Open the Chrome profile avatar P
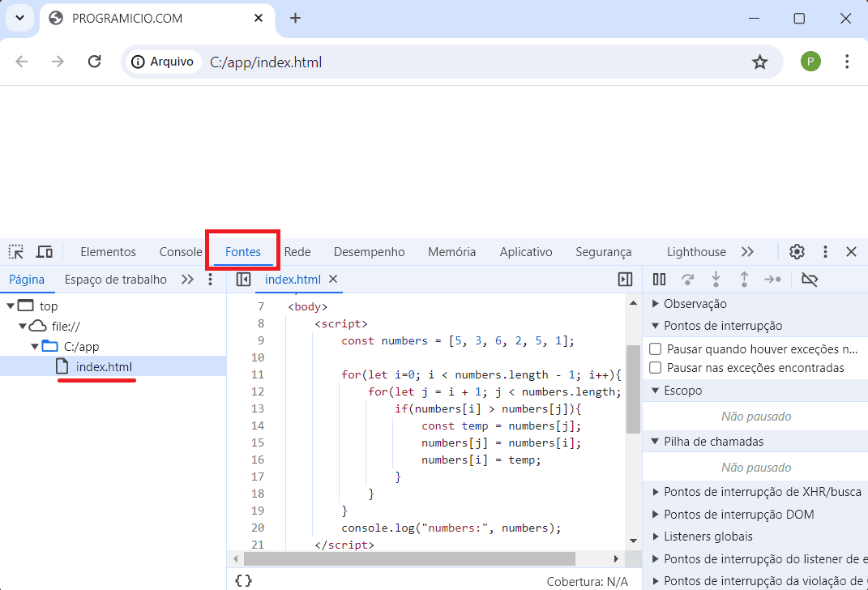Viewport: 868px width, 590px height. [x=810, y=62]
